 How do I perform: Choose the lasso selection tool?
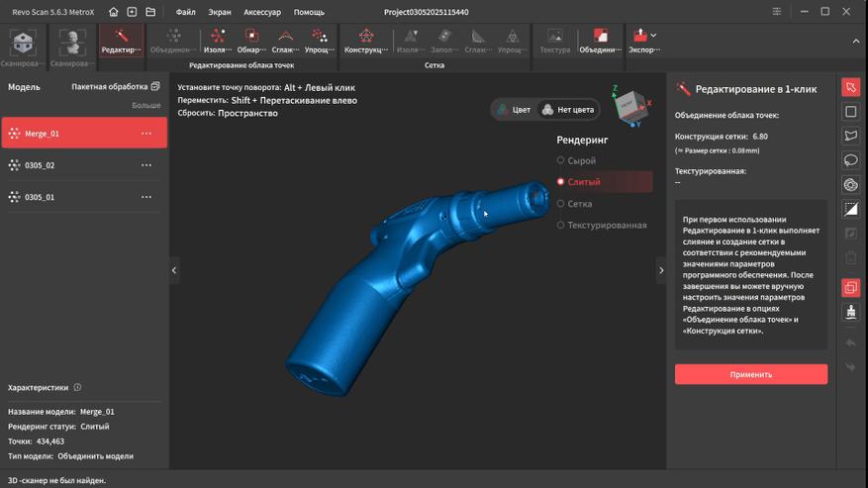851,160
